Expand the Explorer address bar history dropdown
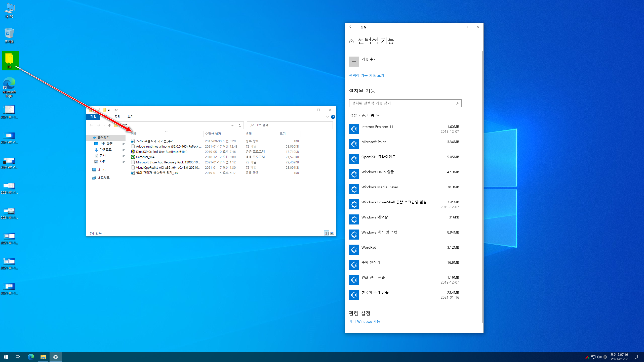This screenshot has height=362, width=644. tap(232, 125)
